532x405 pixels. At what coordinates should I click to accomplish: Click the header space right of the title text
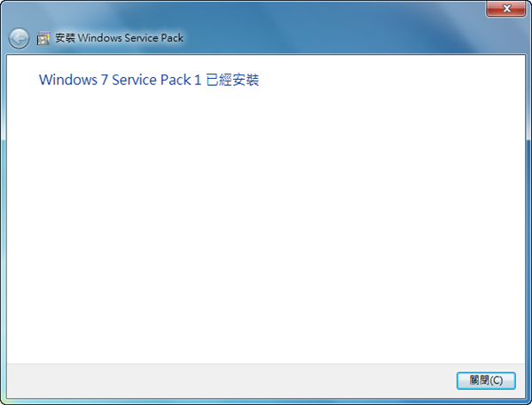tap(355, 39)
